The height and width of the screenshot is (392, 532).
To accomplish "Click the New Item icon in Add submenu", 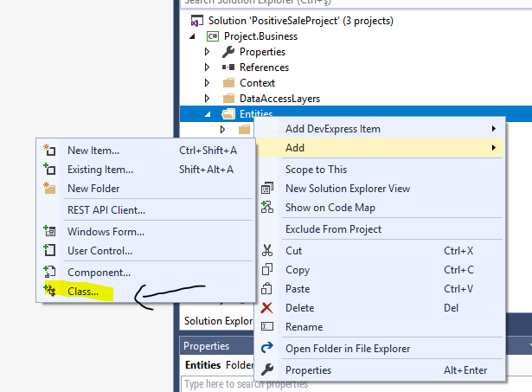I will tap(49, 150).
